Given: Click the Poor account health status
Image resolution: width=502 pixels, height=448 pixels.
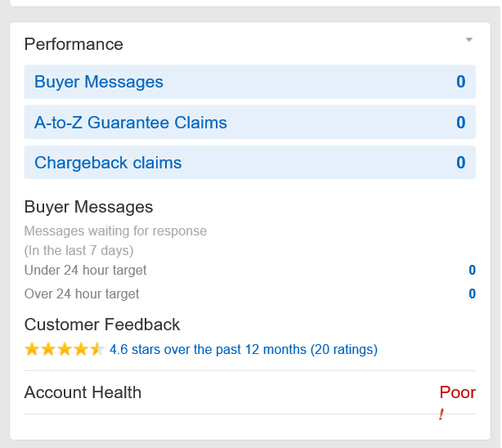Looking at the screenshot, I should 458,392.
